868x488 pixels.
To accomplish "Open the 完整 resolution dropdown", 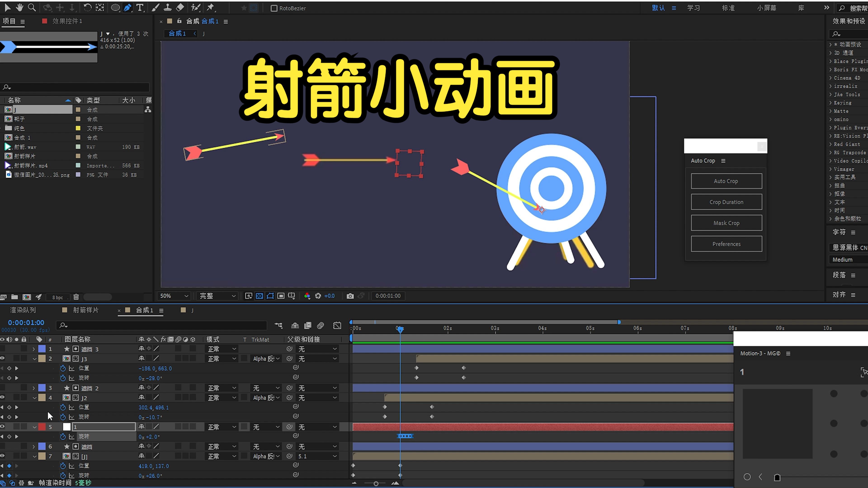I will click(217, 296).
